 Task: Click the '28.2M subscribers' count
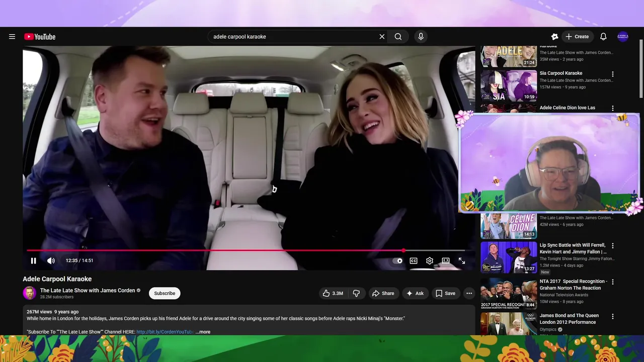coord(57,297)
